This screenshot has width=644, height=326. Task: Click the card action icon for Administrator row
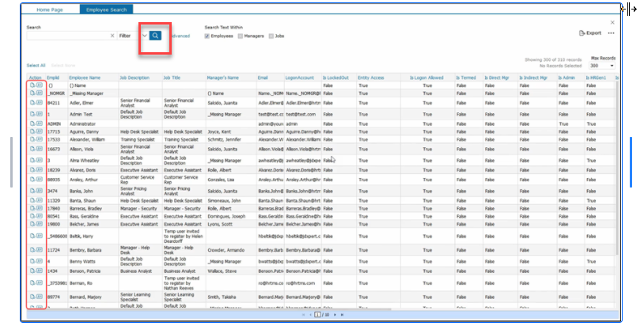(x=39, y=124)
